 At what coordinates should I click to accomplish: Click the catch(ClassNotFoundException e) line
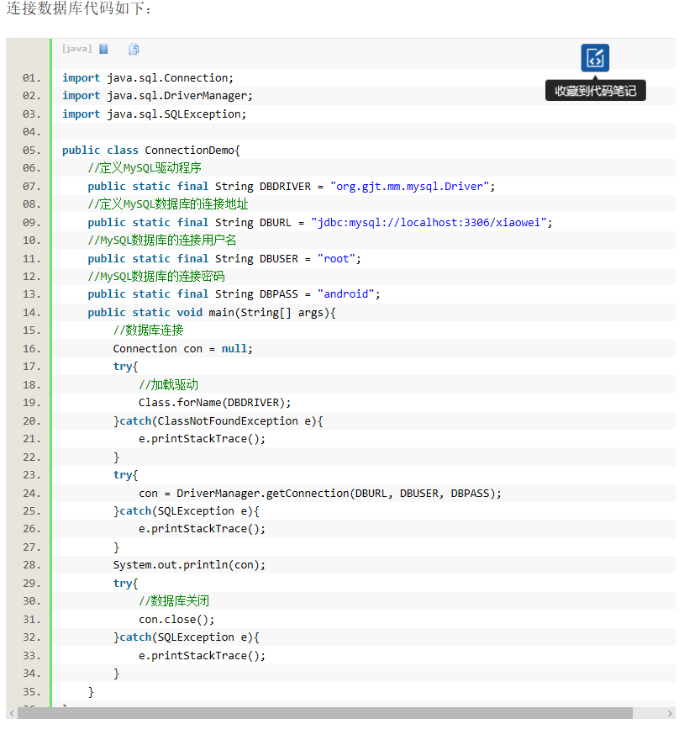pyautogui.click(x=218, y=421)
